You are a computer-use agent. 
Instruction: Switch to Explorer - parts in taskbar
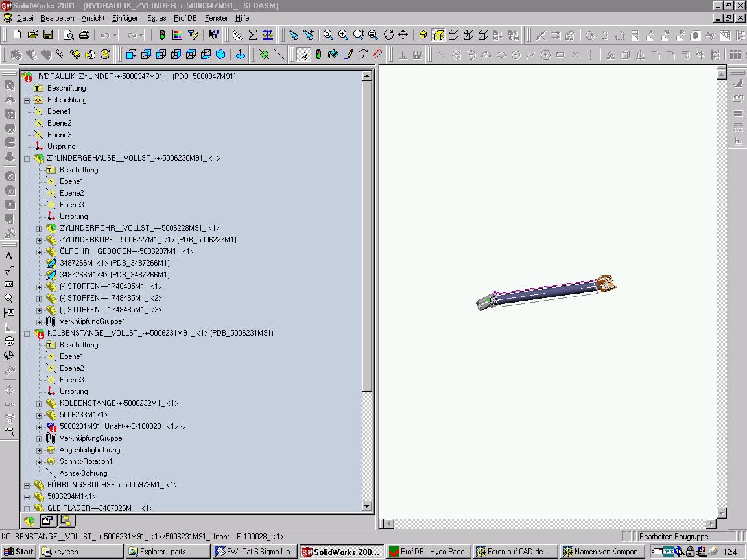coord(167,552)
